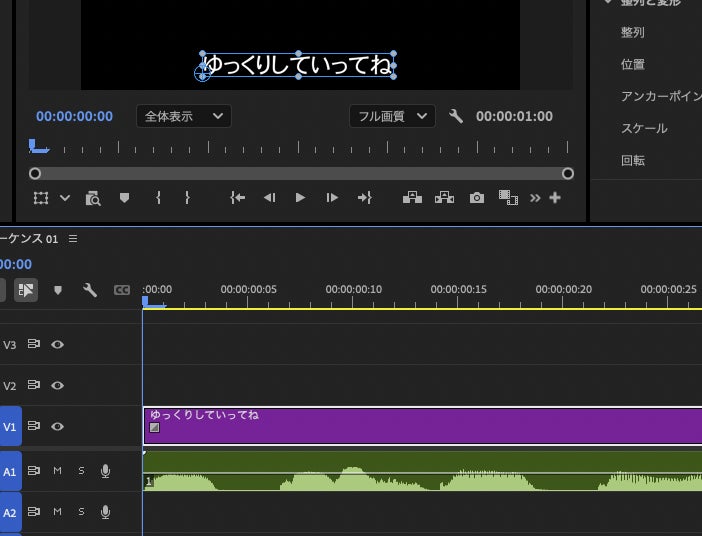The width and height of the screenshot is (702, 536).
Task: Select the V3 track label
Action: tap(9, 345)
